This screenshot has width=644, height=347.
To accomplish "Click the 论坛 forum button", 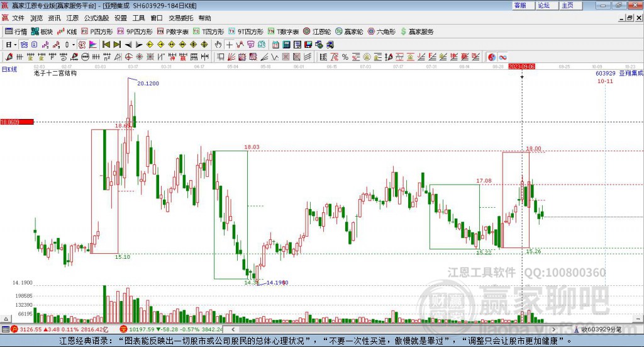I will 547,5.
